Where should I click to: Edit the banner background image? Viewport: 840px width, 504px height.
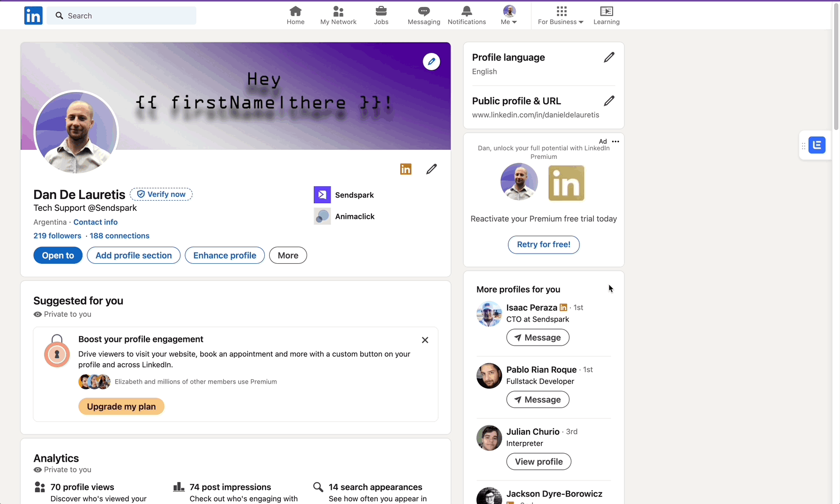coord(431,62)
